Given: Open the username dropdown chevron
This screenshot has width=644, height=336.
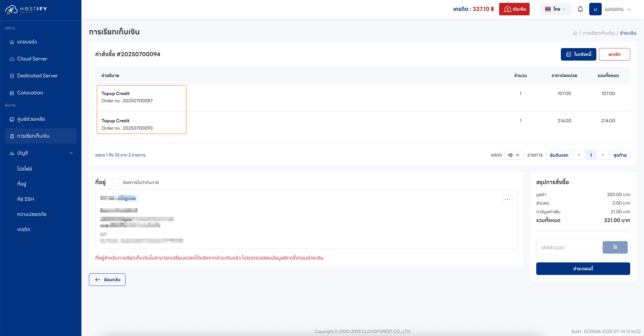Looking at the screenshot, I should (x=629, y=10).
